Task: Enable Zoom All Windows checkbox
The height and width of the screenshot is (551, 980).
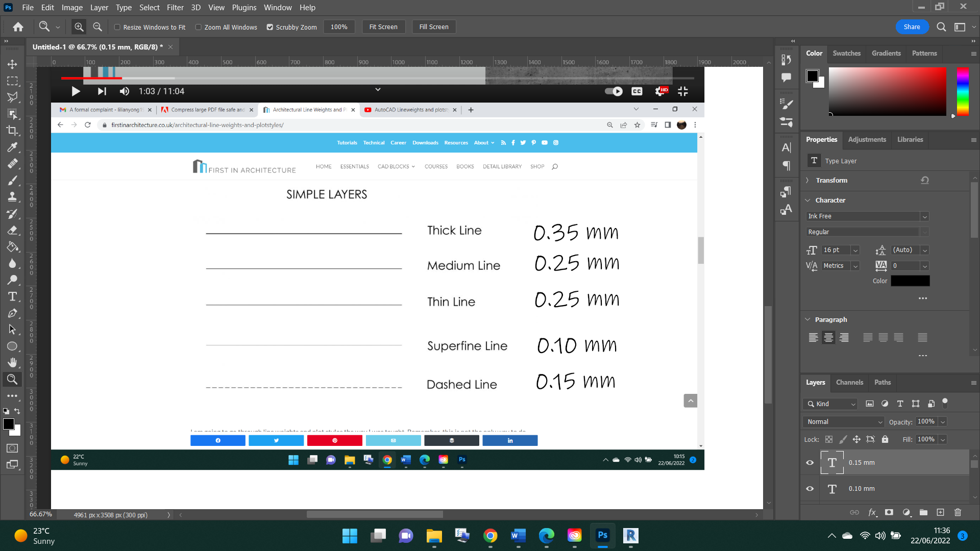Action: click(198, 27)
